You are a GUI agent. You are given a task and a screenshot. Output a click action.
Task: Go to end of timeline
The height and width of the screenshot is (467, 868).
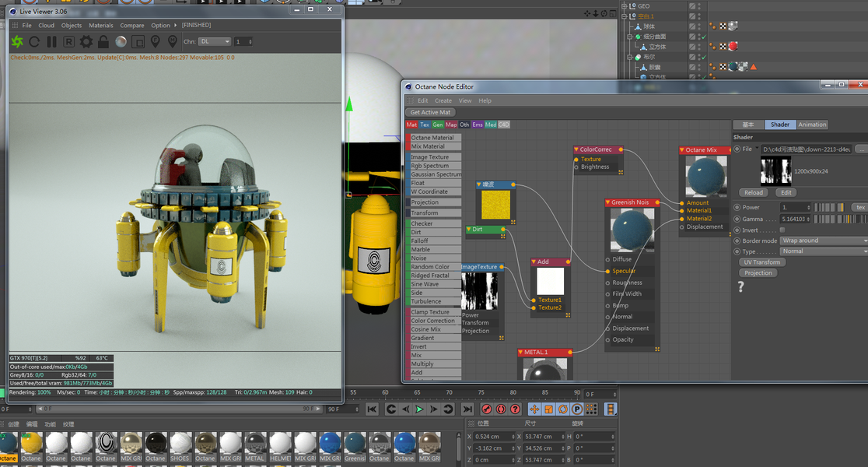(x=467, y=409)
